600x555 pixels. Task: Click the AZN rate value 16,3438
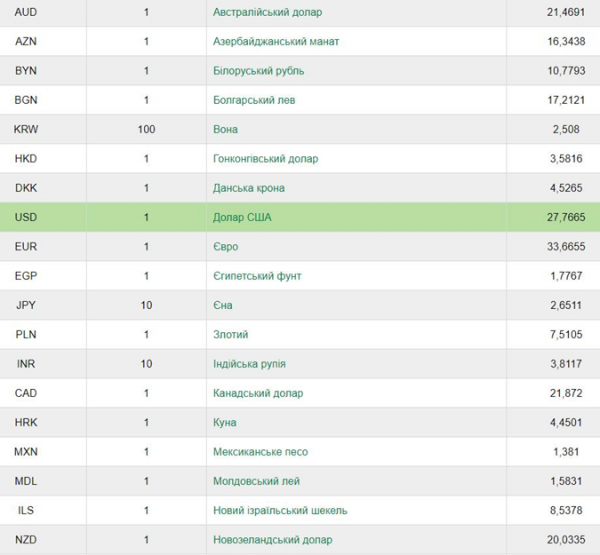(566, 41)
